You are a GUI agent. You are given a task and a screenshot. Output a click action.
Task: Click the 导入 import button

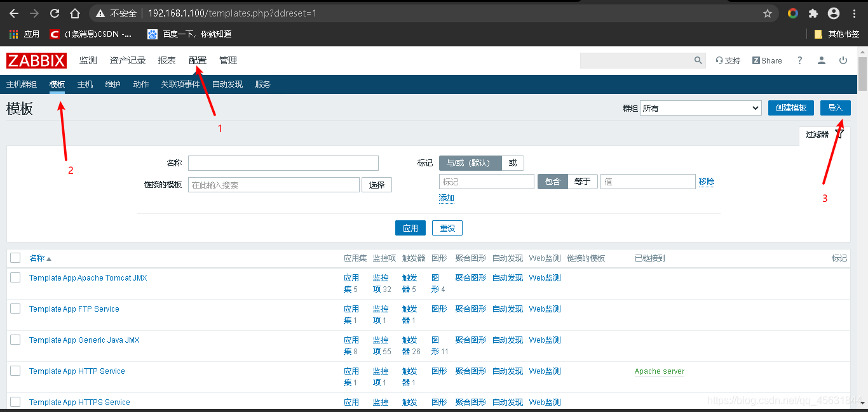point(836,108)
